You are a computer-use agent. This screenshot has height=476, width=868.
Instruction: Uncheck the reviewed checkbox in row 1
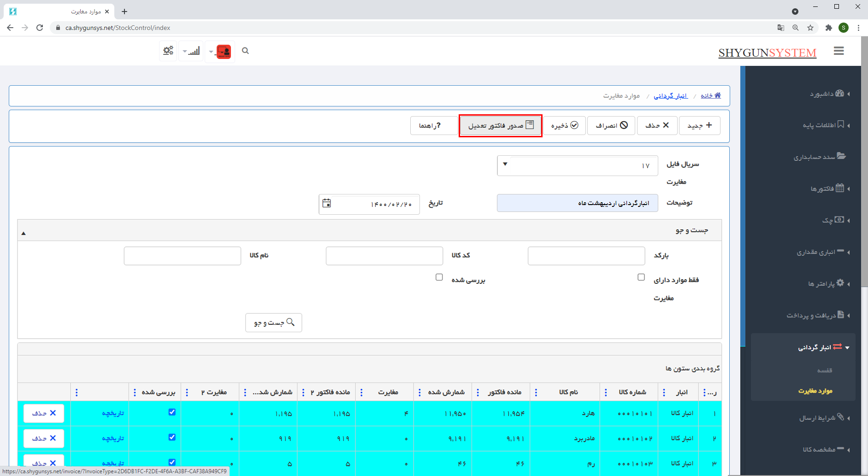pos(172,412)
